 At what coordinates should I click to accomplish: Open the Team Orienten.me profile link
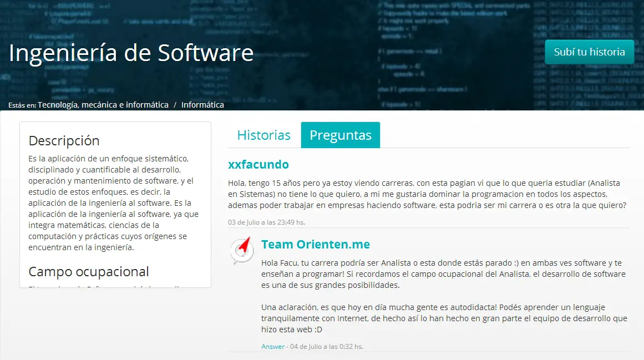click(x=316, y=244)
